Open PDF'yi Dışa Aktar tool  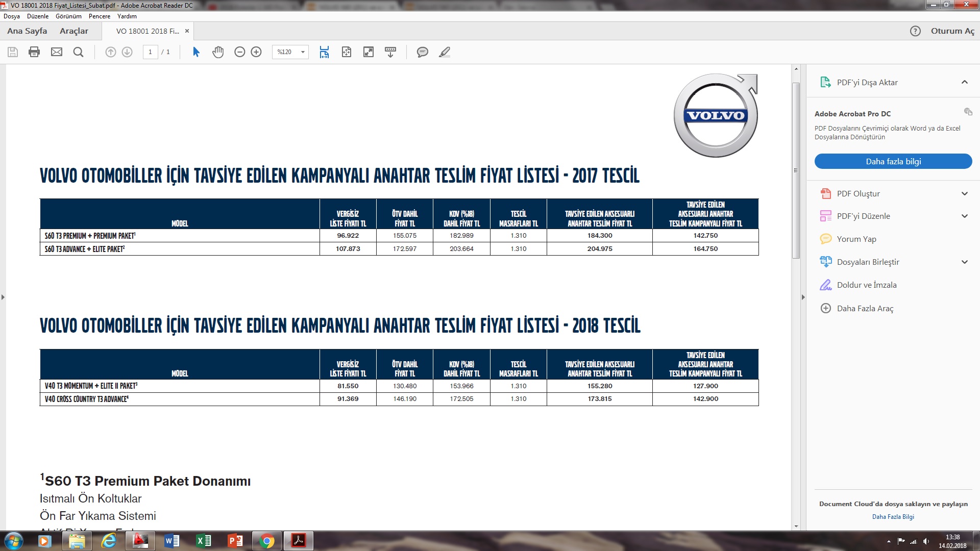[x=867, y=83]
